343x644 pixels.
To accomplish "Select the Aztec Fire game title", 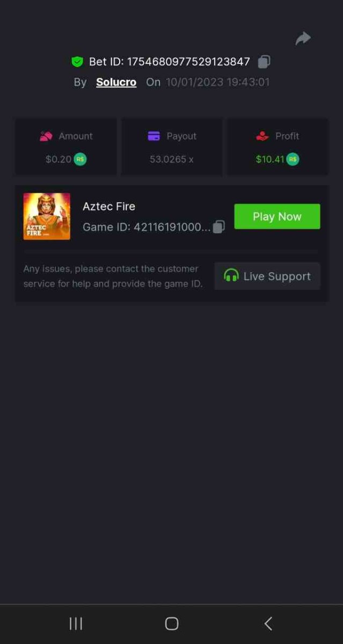I will tap(109, 206).
